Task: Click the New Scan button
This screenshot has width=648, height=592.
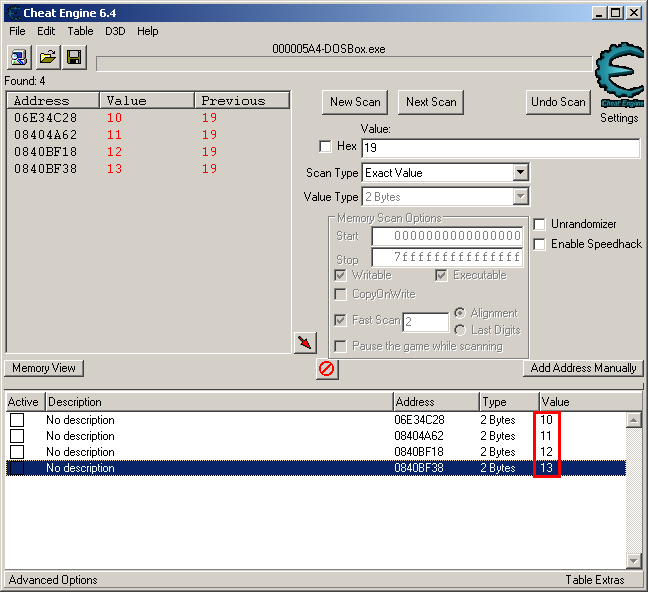Action: click(x=355, y=102)
